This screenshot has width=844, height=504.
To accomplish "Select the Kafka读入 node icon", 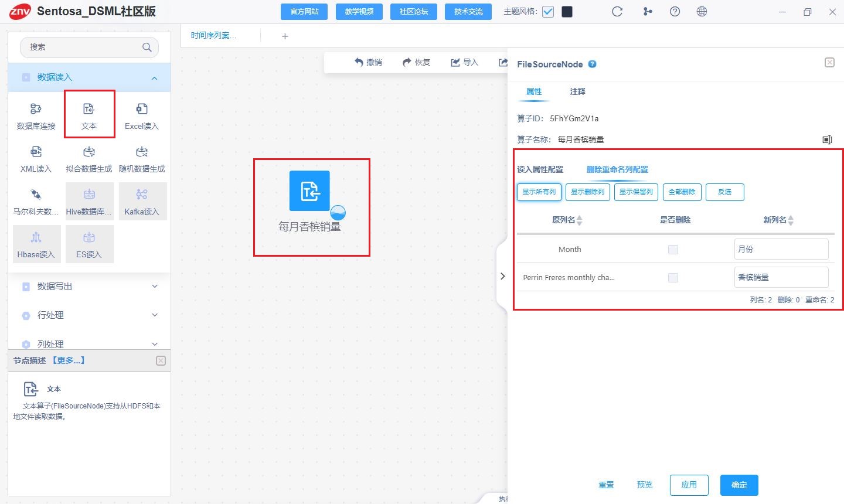I will point(142,195).
